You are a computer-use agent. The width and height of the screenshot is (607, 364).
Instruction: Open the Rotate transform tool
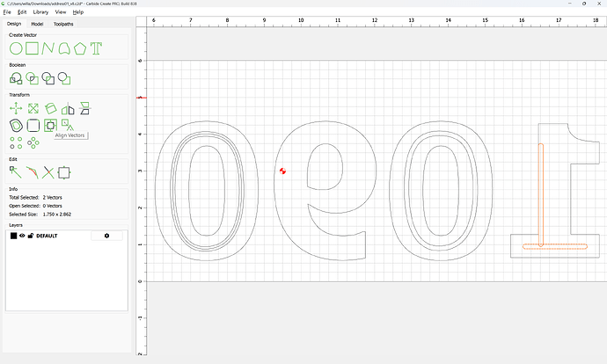[49, 109]
